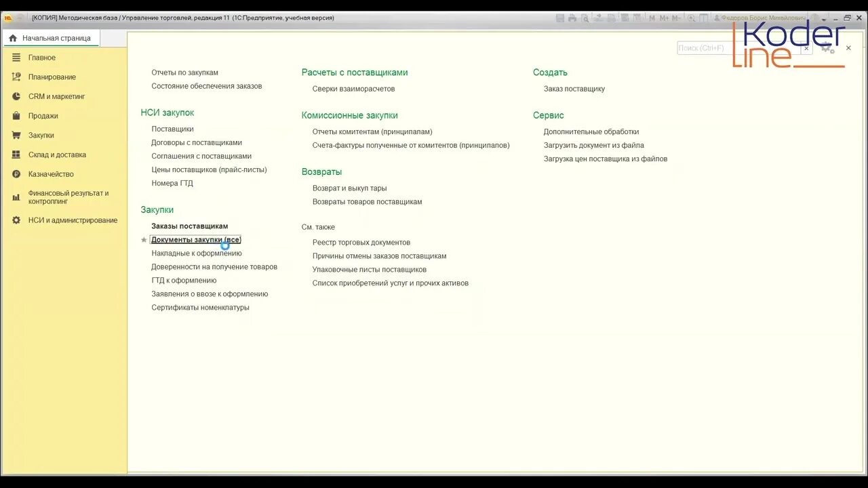Focus the Поиск (Ctrl+F) search field
868x488 pixels.
(738, 48)
